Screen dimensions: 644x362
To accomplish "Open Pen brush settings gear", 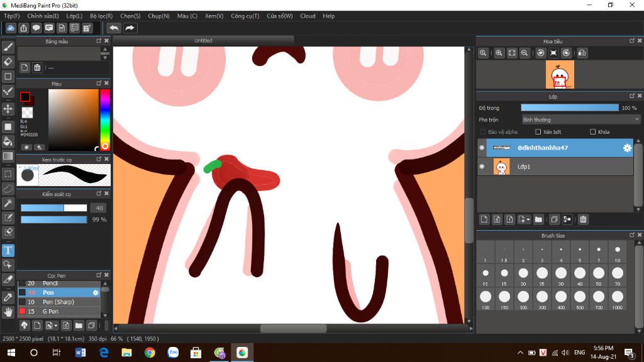I will coord(96,293).
